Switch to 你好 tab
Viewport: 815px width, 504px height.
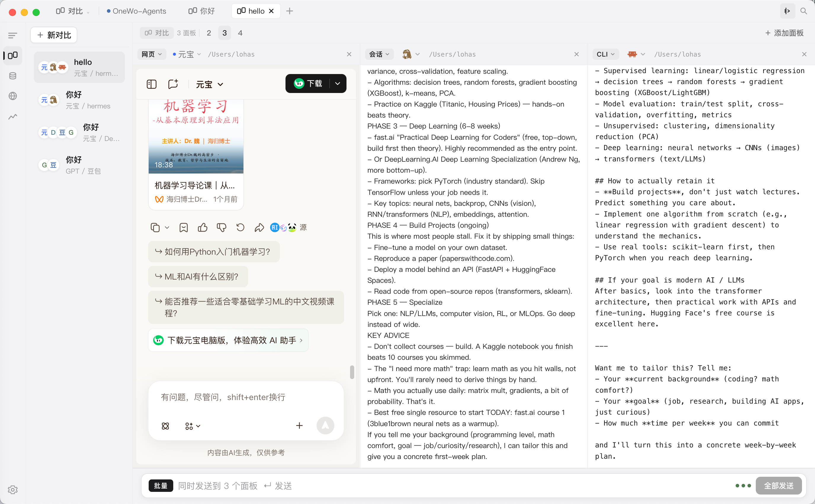coord(201,11)
